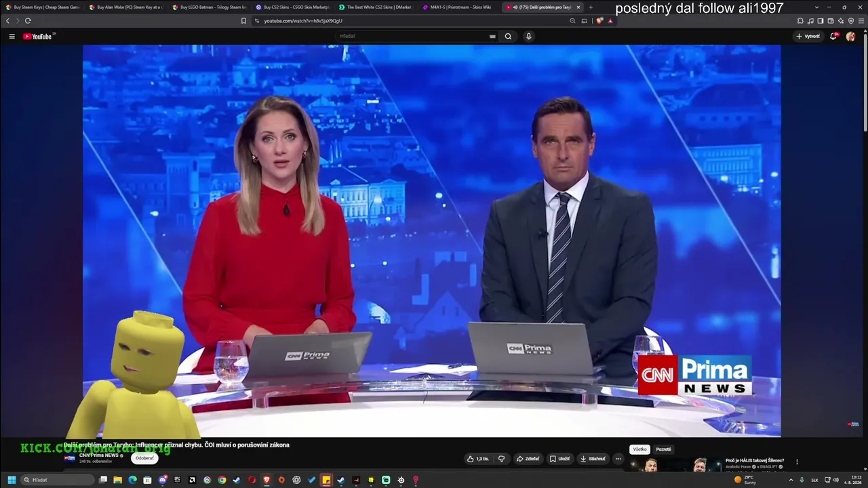
Task: Subscribe with the Odoberať button
Action: click(144, 458)
